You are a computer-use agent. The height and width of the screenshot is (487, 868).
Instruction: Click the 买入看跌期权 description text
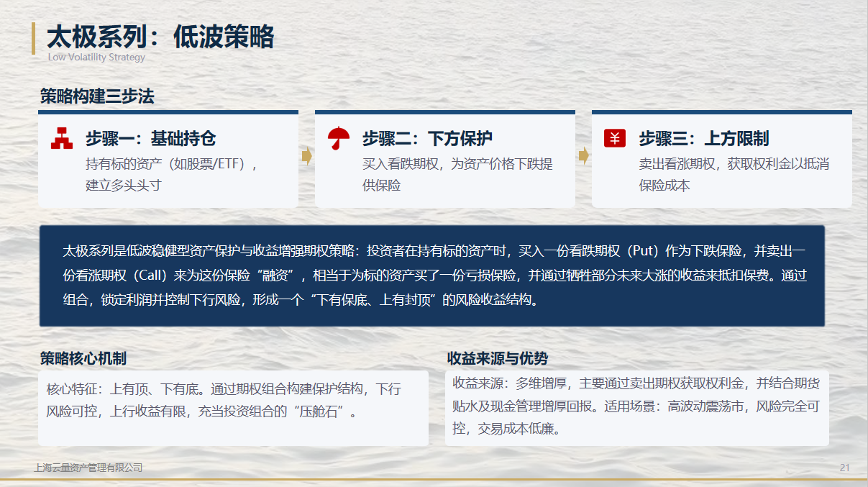pos(457,174)
